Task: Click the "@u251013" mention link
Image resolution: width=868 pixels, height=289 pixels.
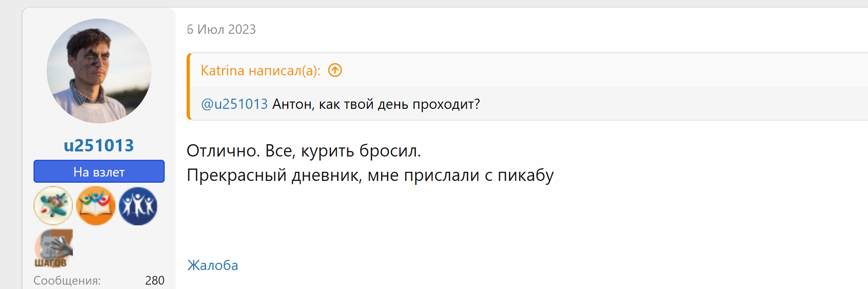Action: 235,104
